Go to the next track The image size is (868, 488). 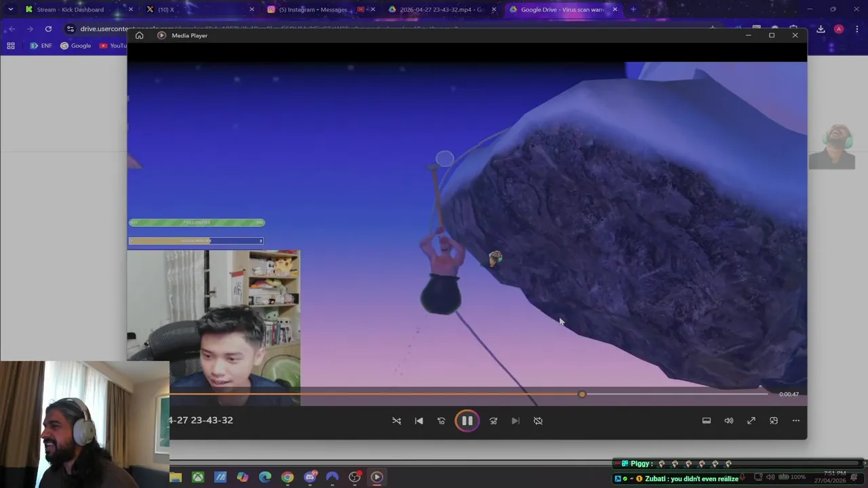515,421
